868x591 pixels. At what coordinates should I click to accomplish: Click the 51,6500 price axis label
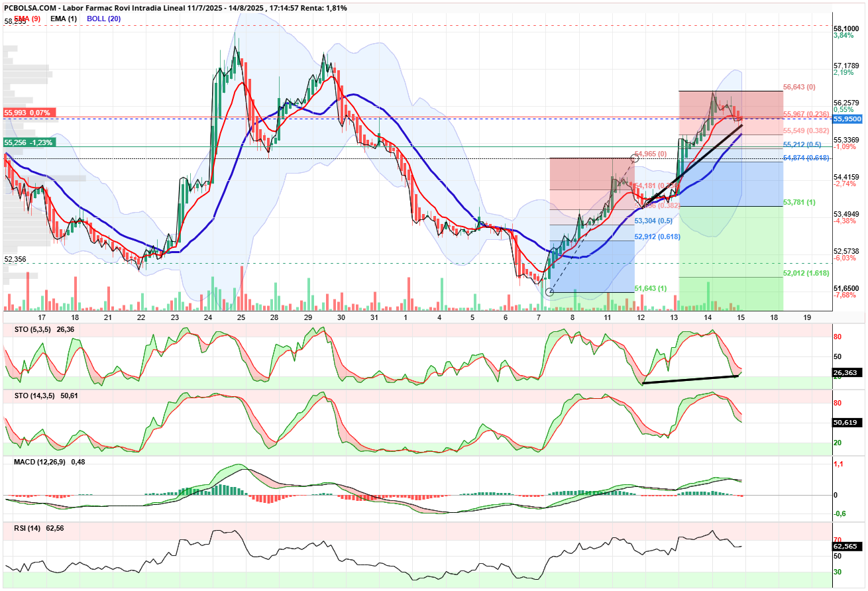click(x=846, y=288)
